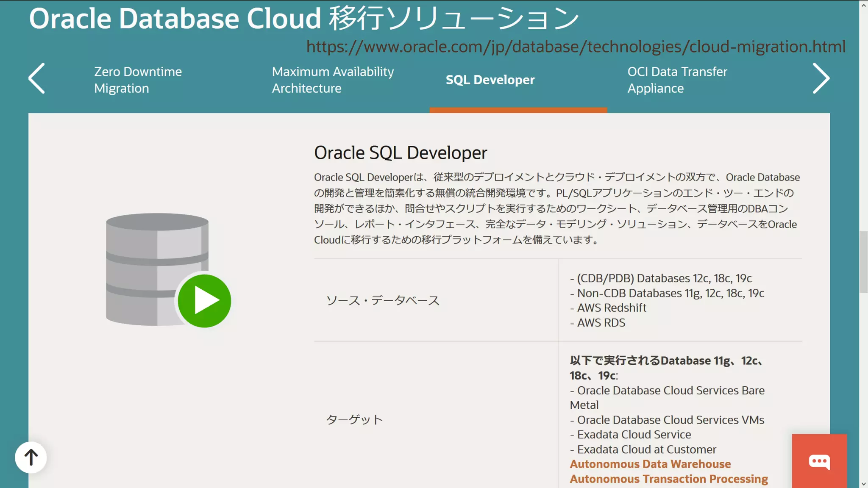Click the AWS Redshift entry
The image size is (868, 488).
608,308
